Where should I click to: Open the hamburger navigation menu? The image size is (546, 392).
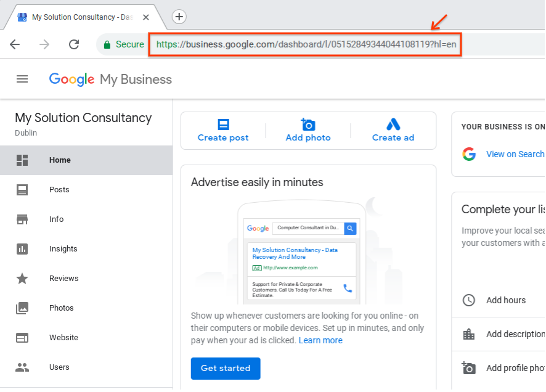[x=22, y=79]
